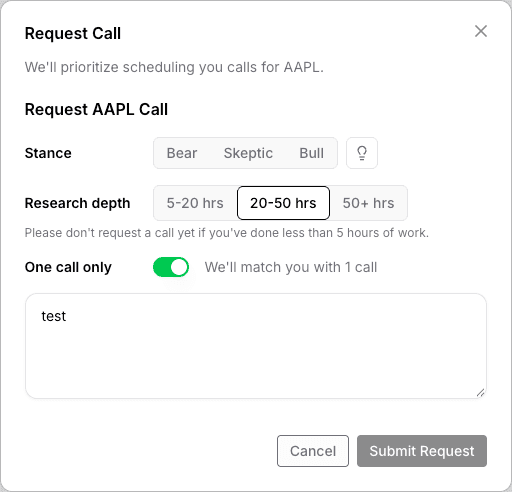Click the "We'll prioritize scheduling" description text
The height and width of the screenshot is (492, 512).
(x=174, y=67)
